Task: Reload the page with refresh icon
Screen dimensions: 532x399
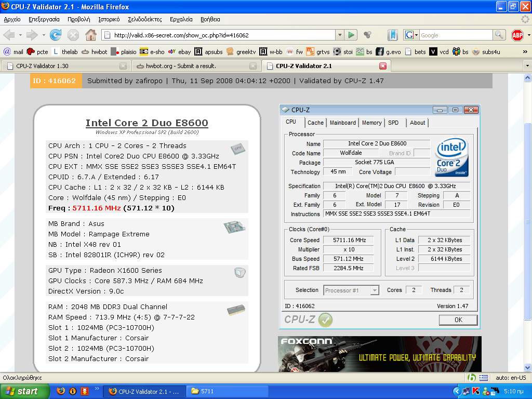Action: [x=55, y=35]
